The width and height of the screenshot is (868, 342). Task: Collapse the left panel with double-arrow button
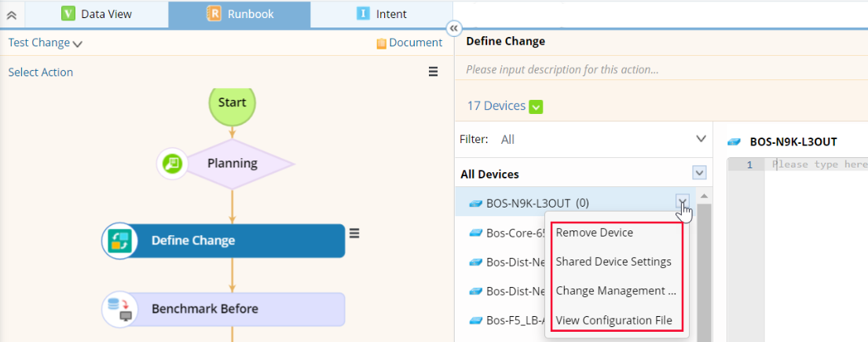tap(453, 28)
